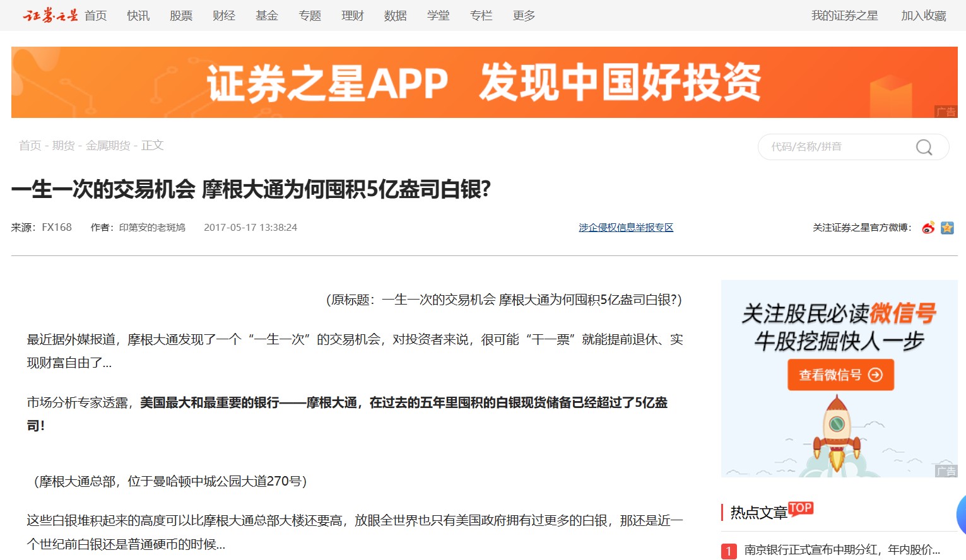This screenshot has width=966, height=560.
Task: Expand the 更多 navigation menu
Action: pyautogui.click(x=524, y=15)
